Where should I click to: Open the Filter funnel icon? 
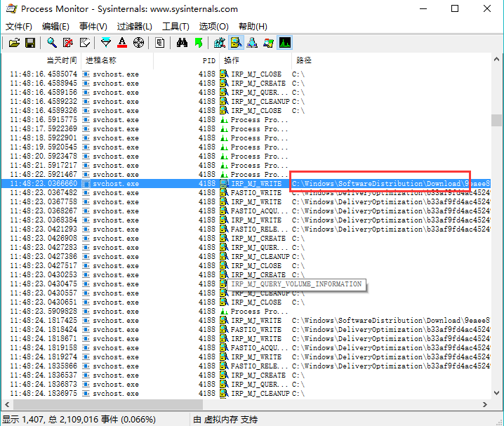coord(106,43)
